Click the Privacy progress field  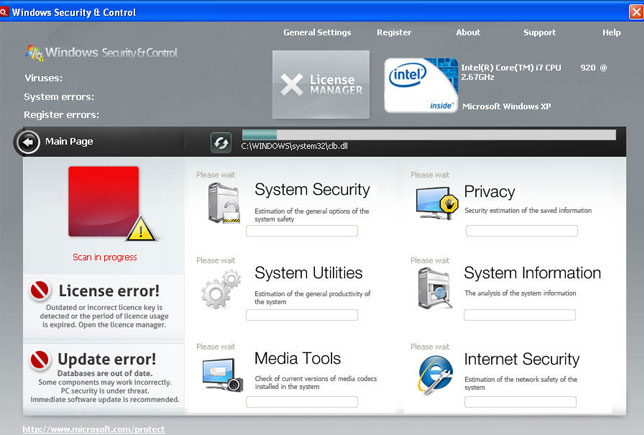tap(522, 231)
